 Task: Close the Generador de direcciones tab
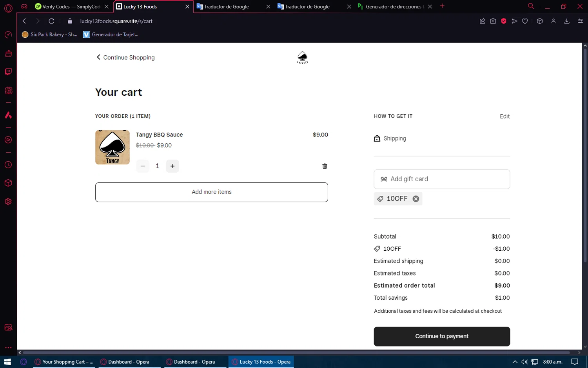pyautogui.click(x=430, y=7)
